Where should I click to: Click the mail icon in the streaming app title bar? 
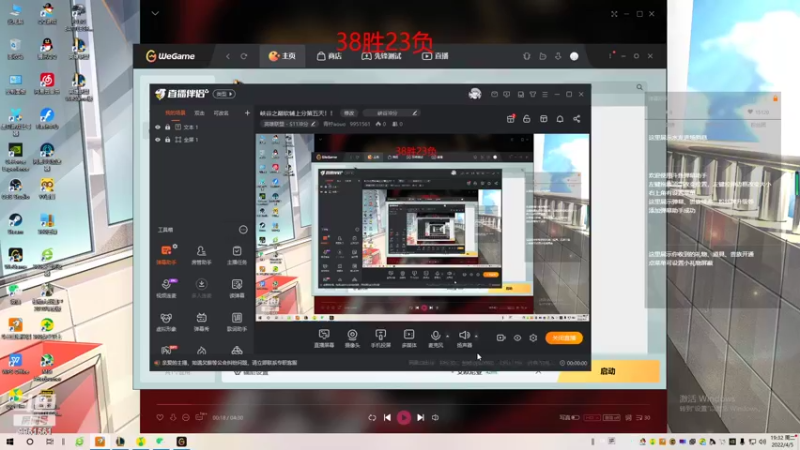coord(494,94)
